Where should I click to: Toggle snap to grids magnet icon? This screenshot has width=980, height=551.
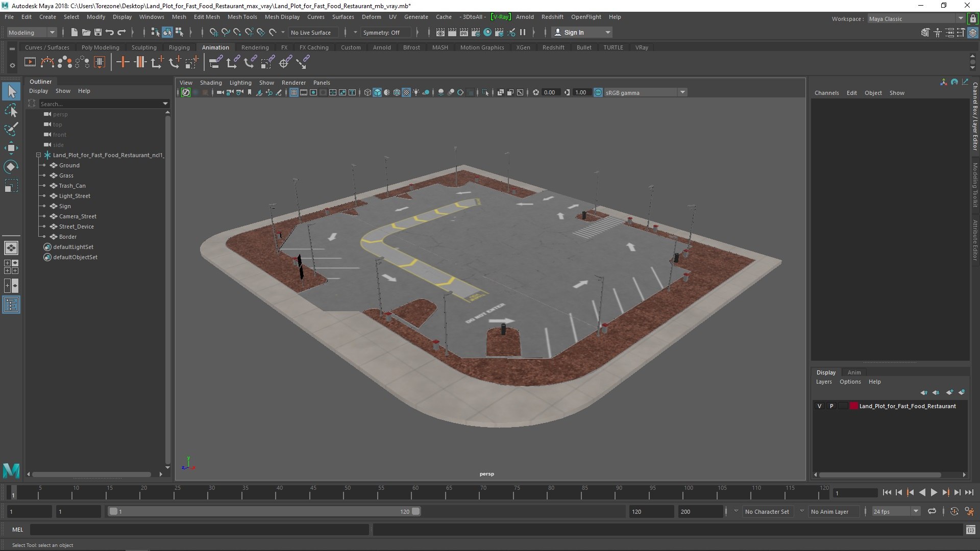click(213, 33)
